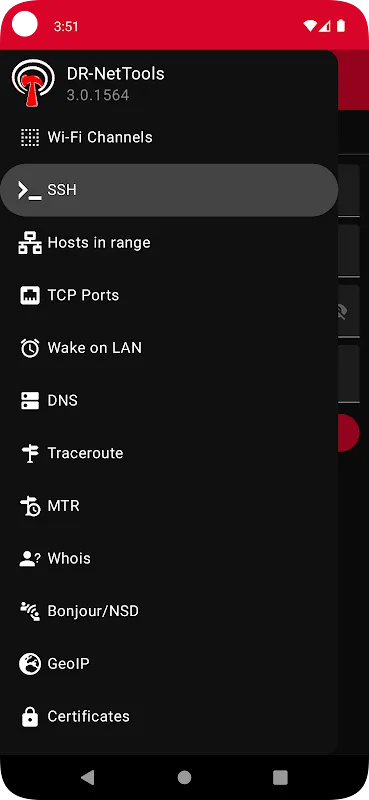
Task: Click the TCP Ports ethernet icon
Action: [30, 295]
